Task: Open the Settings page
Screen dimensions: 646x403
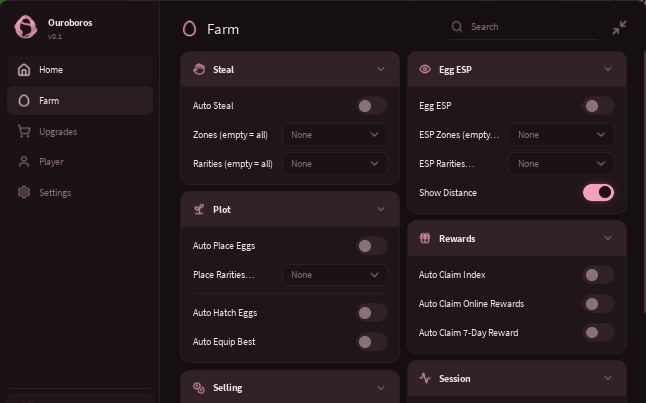Action: coord(80,192)
